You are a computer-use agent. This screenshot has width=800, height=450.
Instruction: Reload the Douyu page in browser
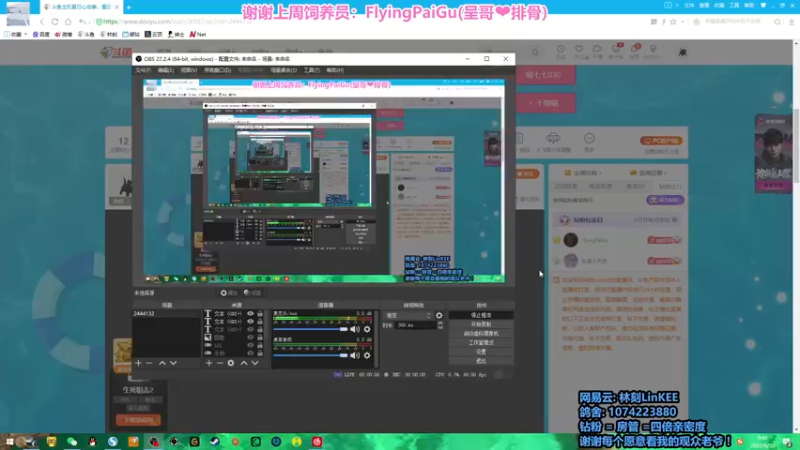coord(55,22)
